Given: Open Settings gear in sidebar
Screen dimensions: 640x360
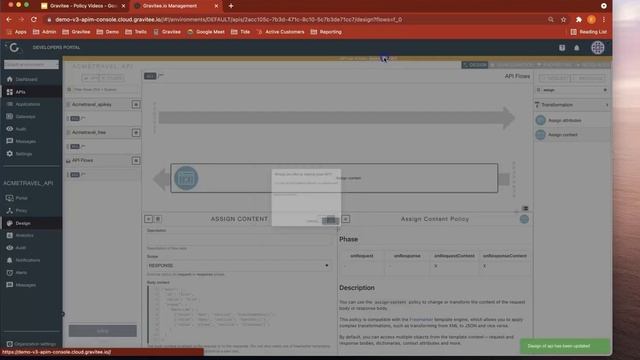Looking at the screenshot, I should (10, 153).
